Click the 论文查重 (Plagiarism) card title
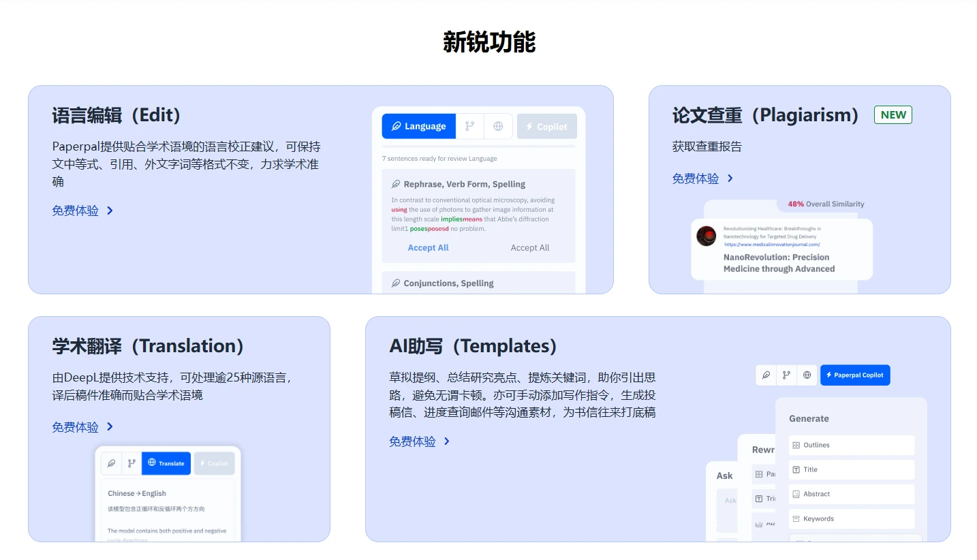 tap(766, 115)
